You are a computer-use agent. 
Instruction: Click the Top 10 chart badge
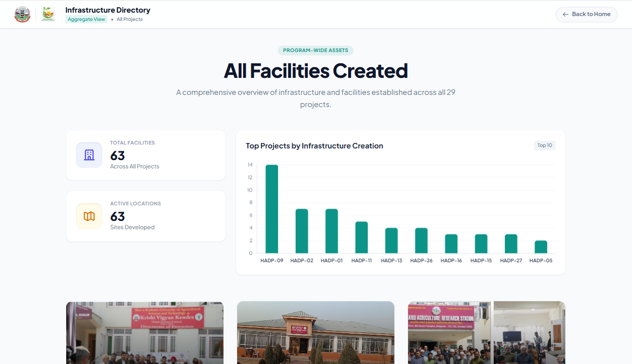pyautogui.click(x=544, y=146)
